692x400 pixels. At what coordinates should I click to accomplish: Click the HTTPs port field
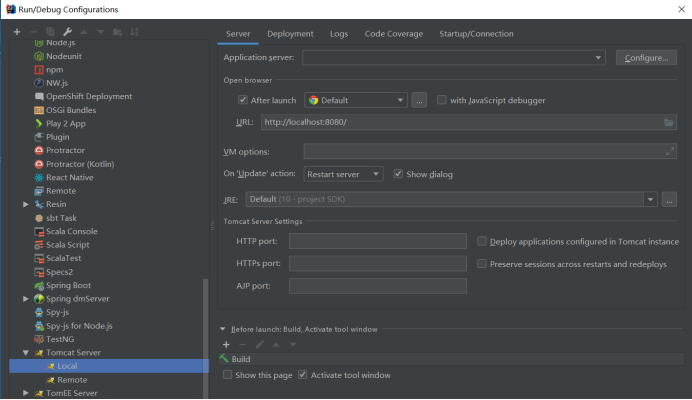pos(378,264)
